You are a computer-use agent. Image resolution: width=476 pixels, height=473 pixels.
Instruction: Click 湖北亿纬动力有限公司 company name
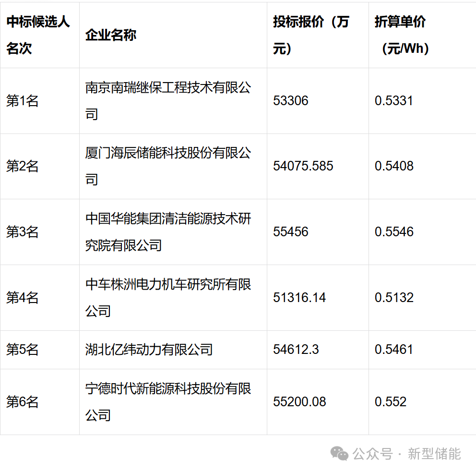point(149,350)
